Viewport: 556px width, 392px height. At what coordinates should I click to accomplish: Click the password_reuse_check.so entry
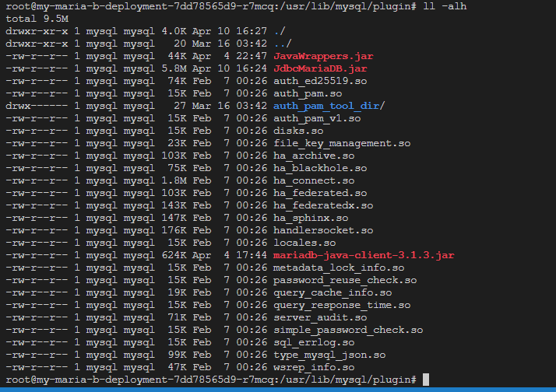pos(344,280)
